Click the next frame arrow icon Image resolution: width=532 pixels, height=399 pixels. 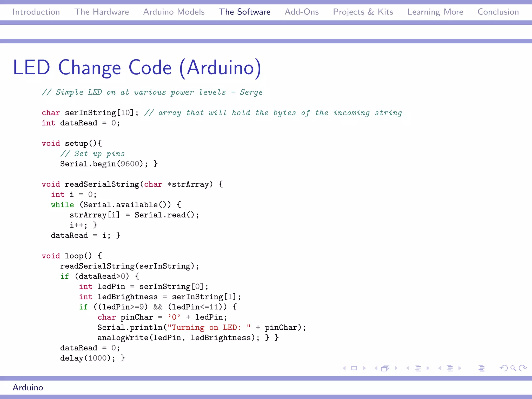tap(396, 368)
